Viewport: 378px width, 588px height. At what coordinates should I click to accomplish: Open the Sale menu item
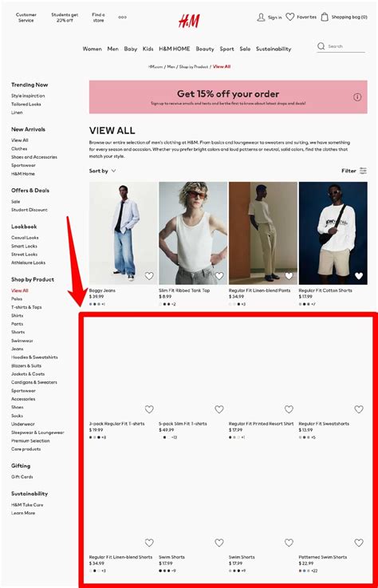tap(245, 49)
